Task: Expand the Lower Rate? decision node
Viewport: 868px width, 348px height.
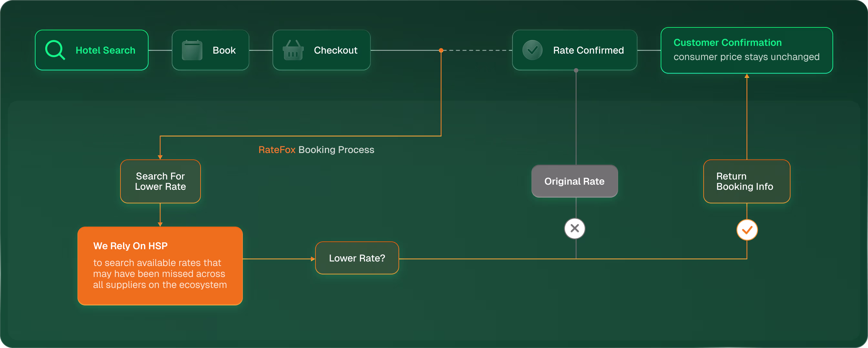Action: 356,258
